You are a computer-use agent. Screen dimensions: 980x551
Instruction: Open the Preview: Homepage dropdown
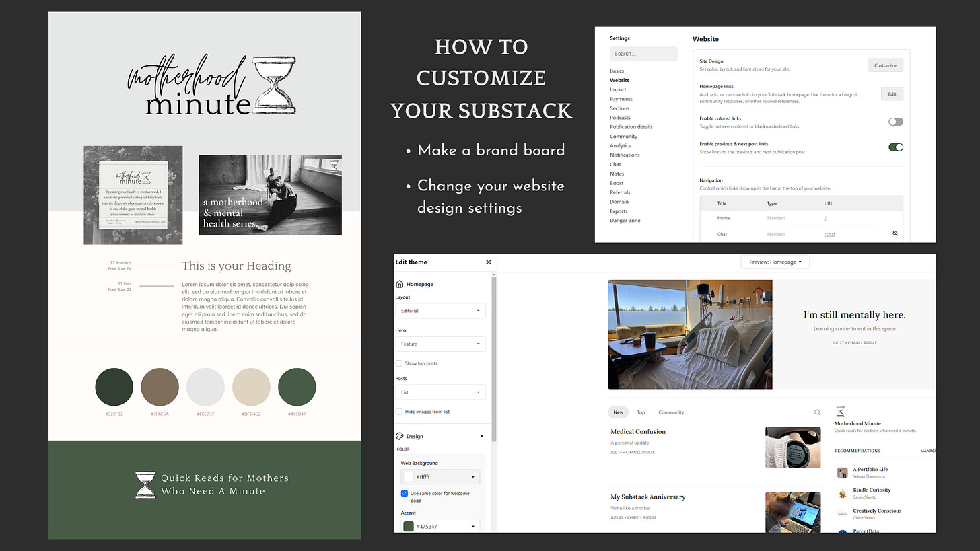click(775, 262)
